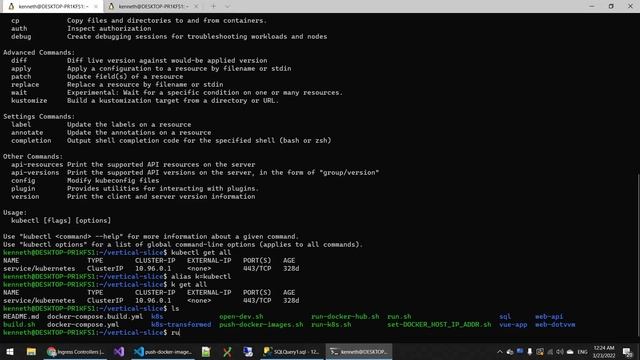640x360 pixels.
Task: Switch to SQLQuery1.sql window in taskbar
Action: coord(291,351)
